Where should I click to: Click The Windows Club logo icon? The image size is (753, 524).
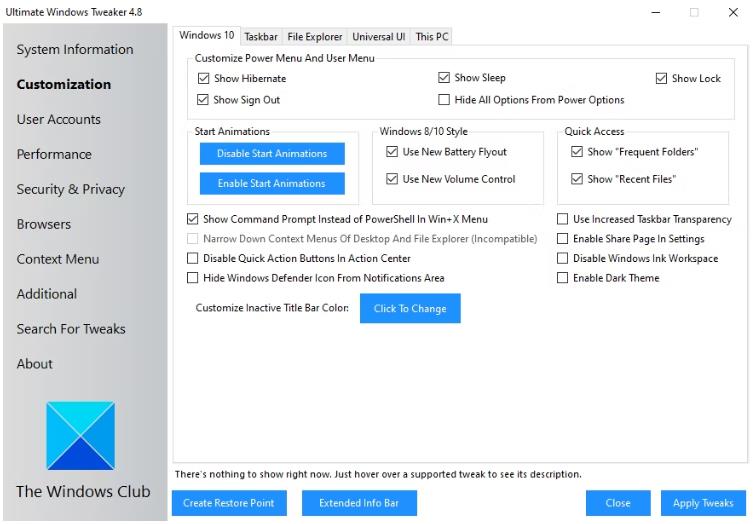(x=80, y=436)
